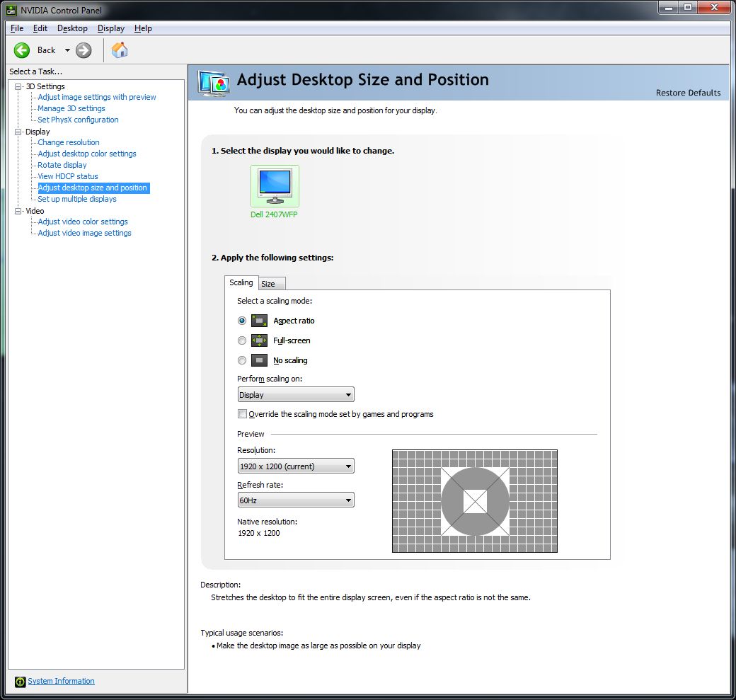This screenshot has width=736, height=700.
Task: Open the Display menu
Action: tap(111, 28)
